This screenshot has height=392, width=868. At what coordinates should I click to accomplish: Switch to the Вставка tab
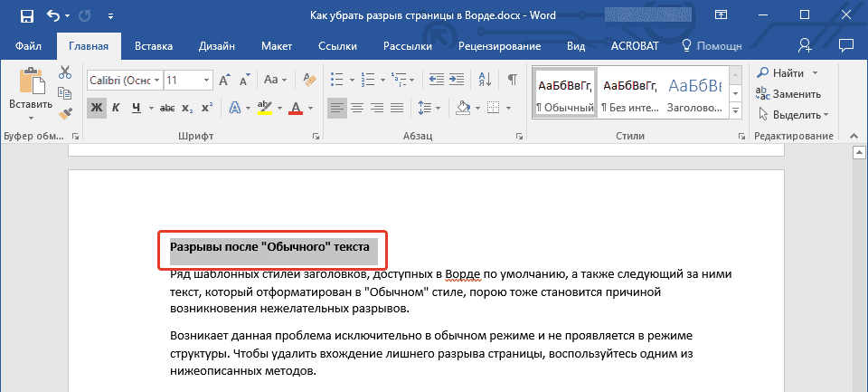154,46
